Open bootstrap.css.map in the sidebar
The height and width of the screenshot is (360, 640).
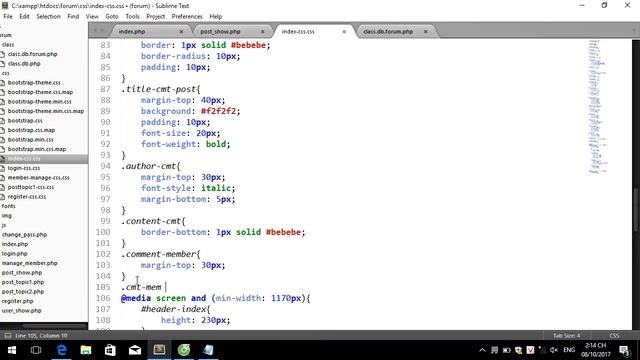tap(31, 130)
